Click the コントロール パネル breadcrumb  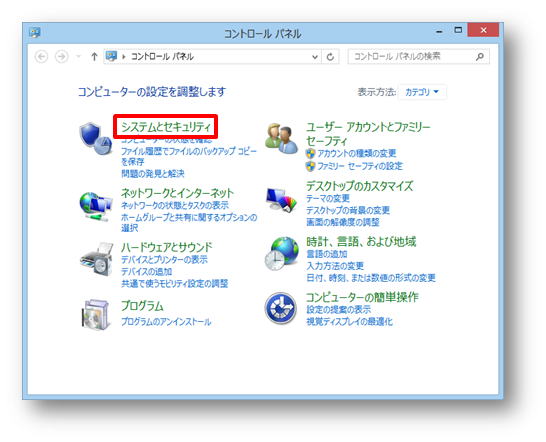pyautogui.click(x=162, y=57)
